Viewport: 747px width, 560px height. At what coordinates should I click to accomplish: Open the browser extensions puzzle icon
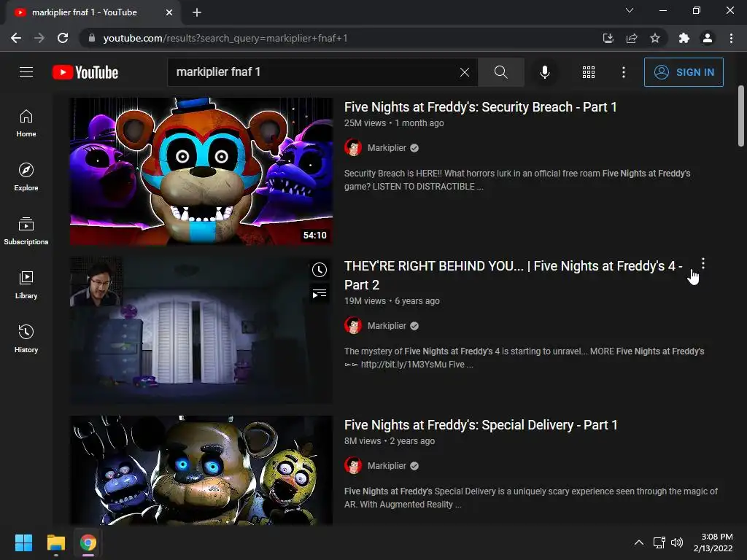coord(684,38)
